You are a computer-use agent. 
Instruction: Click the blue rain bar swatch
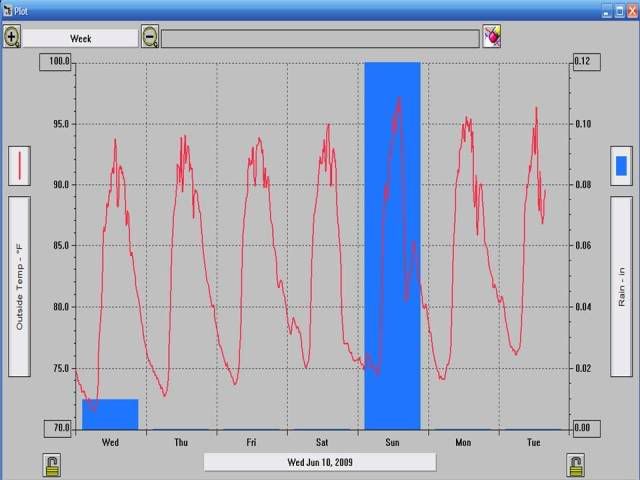621,165
